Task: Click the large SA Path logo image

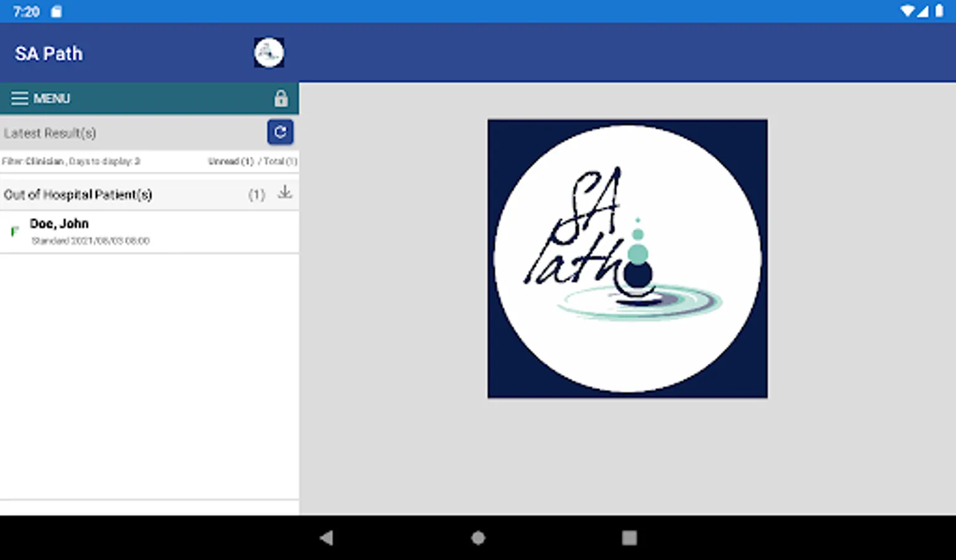Action: click(627, 259)
